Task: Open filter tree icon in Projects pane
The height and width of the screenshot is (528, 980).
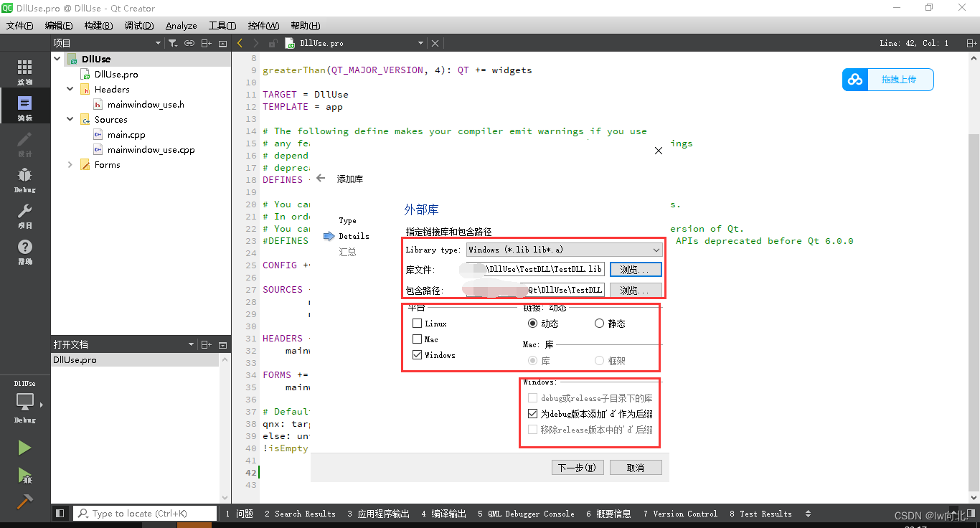Action: [x=173, y=43]
